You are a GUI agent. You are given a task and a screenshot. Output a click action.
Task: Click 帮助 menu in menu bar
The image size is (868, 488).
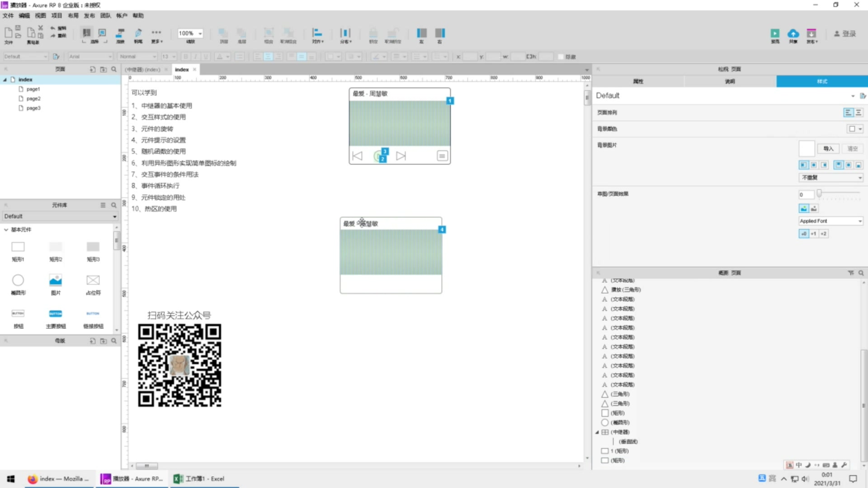(138, 15)
